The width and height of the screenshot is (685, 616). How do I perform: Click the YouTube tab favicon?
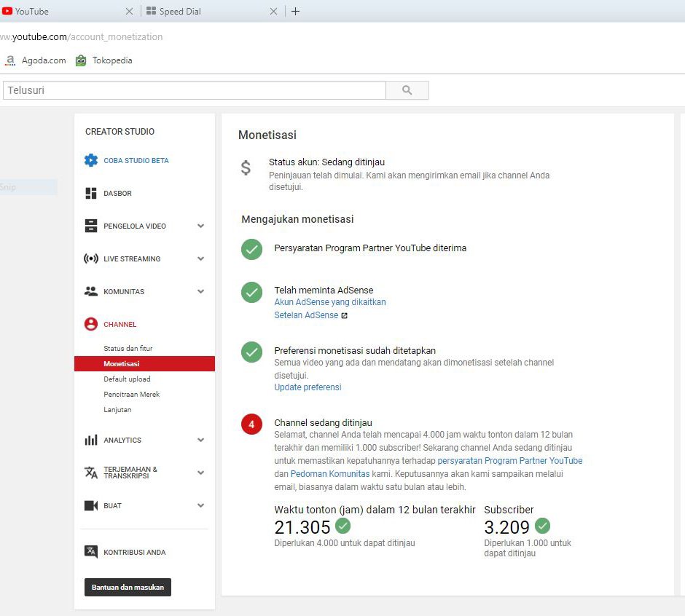click(7, 11)
